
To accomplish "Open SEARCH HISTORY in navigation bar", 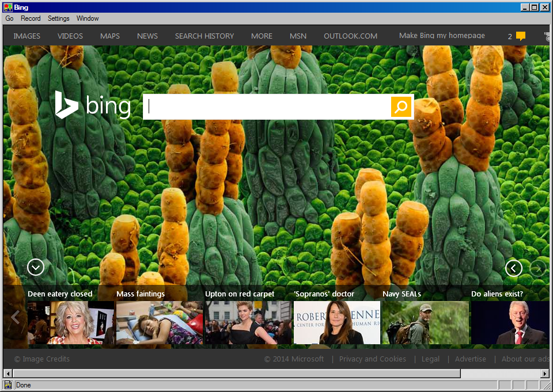I will tap(204, 36).
